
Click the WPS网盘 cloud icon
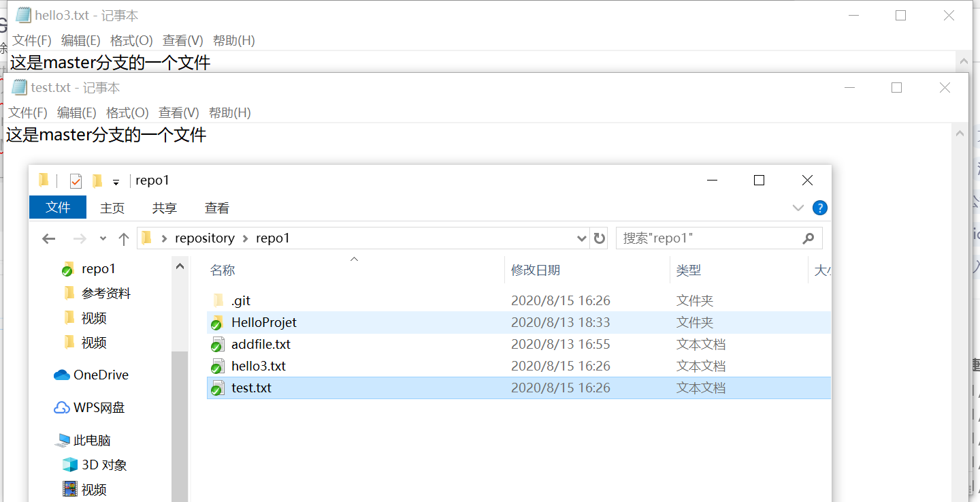pyautogui.click(x=62, y=407)
